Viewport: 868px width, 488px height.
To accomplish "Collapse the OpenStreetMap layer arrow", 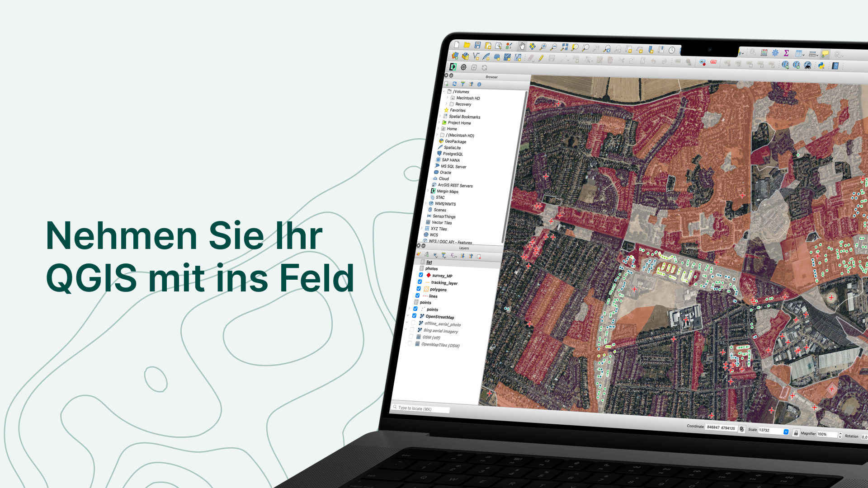I will 409,315.
